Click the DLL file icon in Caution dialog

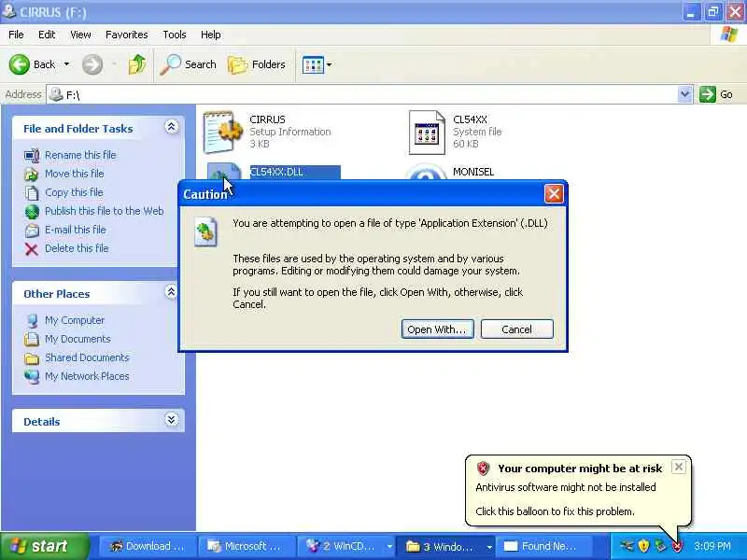point(205,231)
